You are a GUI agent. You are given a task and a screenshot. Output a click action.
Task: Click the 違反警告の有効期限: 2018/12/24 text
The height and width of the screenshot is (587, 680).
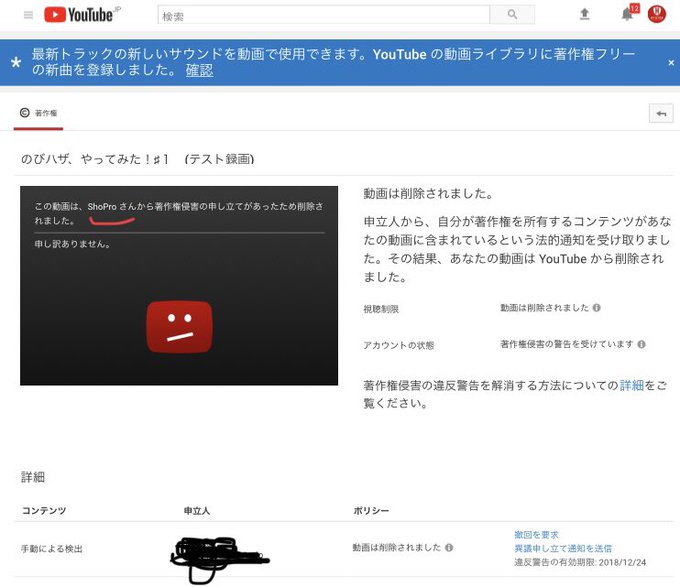click(580, 562)
